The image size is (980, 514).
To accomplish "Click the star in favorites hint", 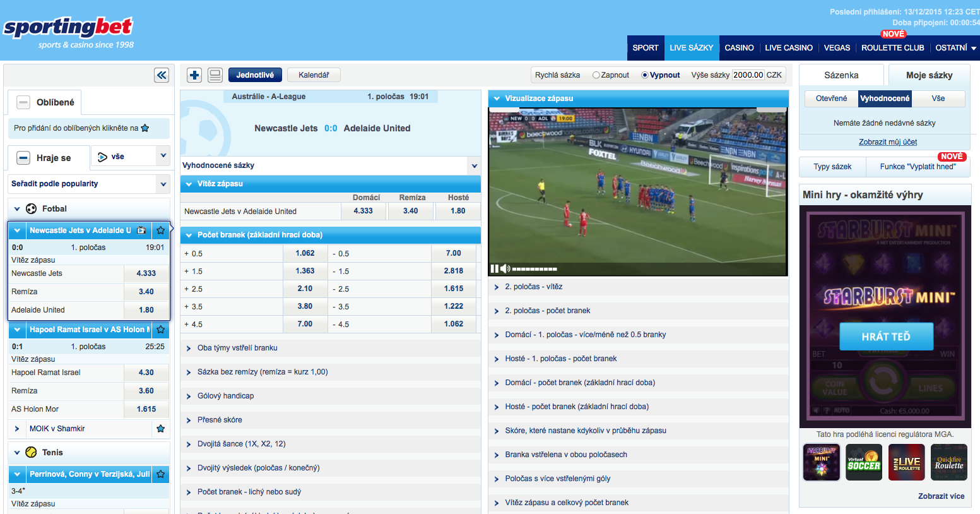I will [145, 128].
